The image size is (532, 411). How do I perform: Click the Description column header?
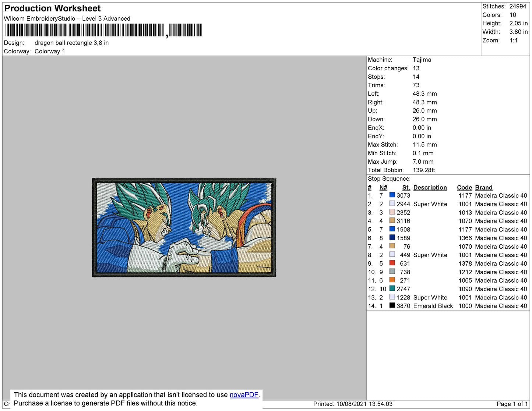[430, 187]
